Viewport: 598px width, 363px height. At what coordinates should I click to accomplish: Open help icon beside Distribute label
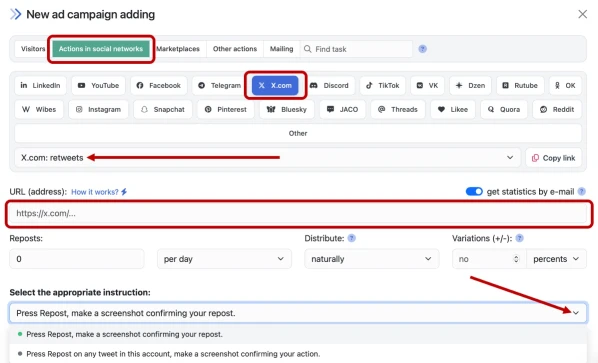pos(352,238)
